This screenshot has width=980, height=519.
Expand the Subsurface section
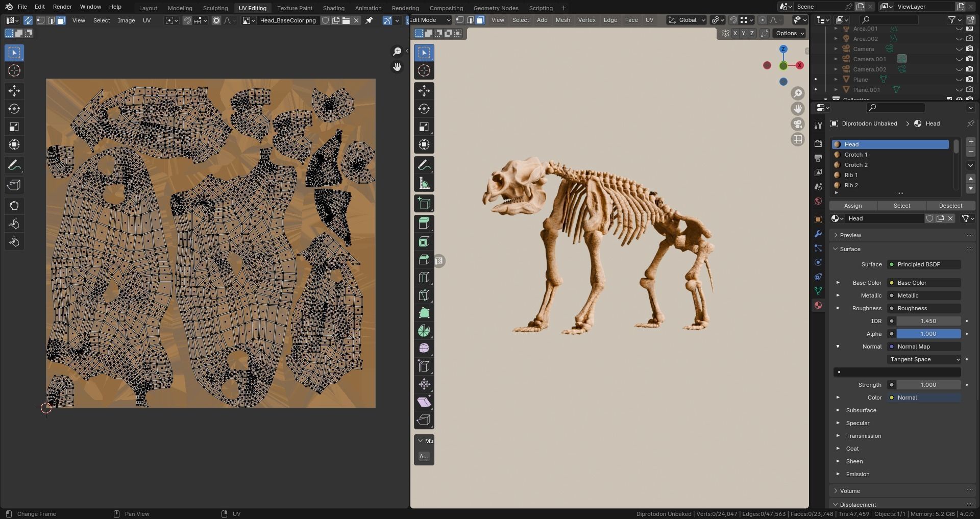[861, 410]
